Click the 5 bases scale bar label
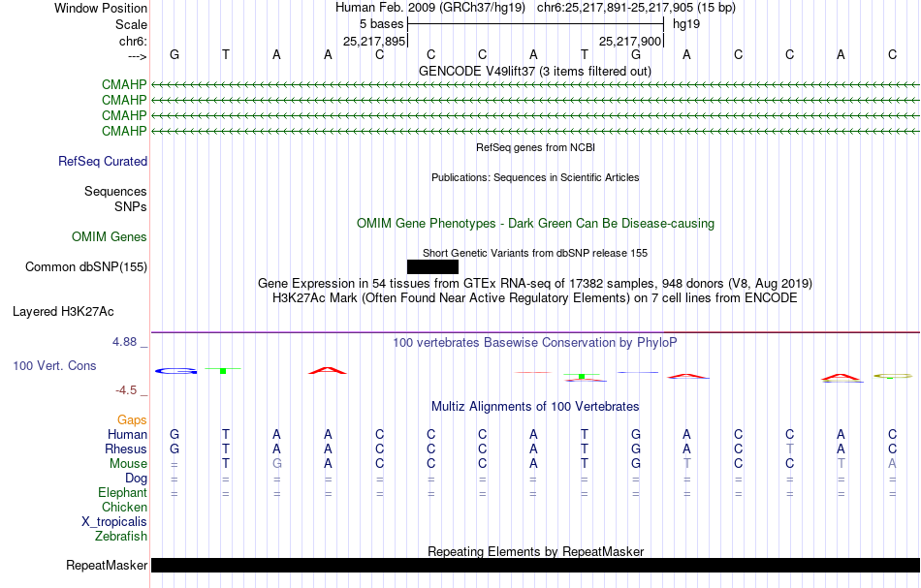This screenshot has width=921, height=588. pos(382,24)
